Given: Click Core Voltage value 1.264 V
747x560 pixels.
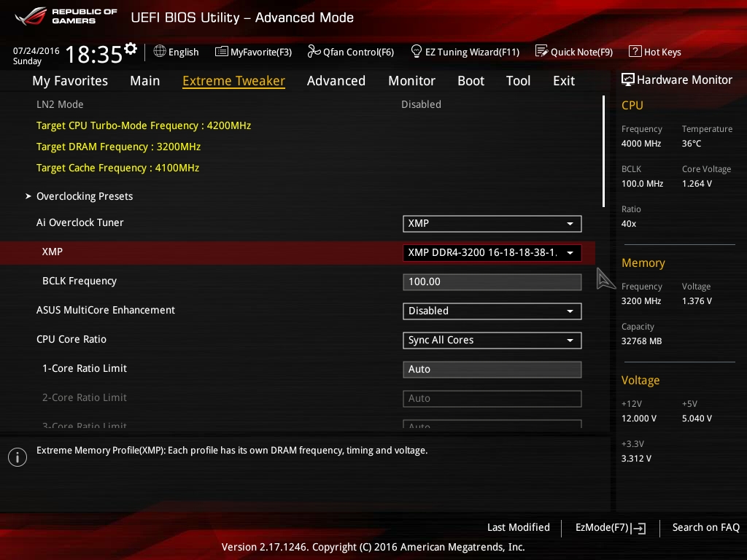Looking at the screenshot, I should point(697,184).
